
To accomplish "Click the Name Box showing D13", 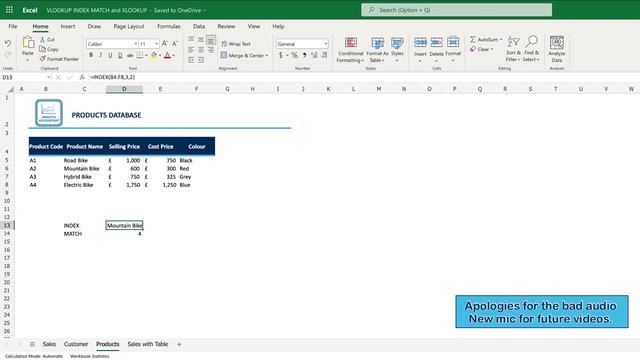I will pos(25,77).
